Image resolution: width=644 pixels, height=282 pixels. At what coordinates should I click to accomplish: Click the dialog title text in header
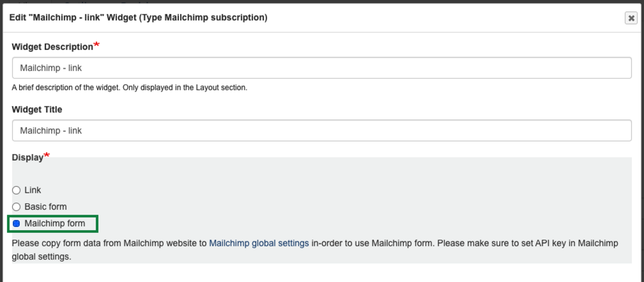click(138, 18)
